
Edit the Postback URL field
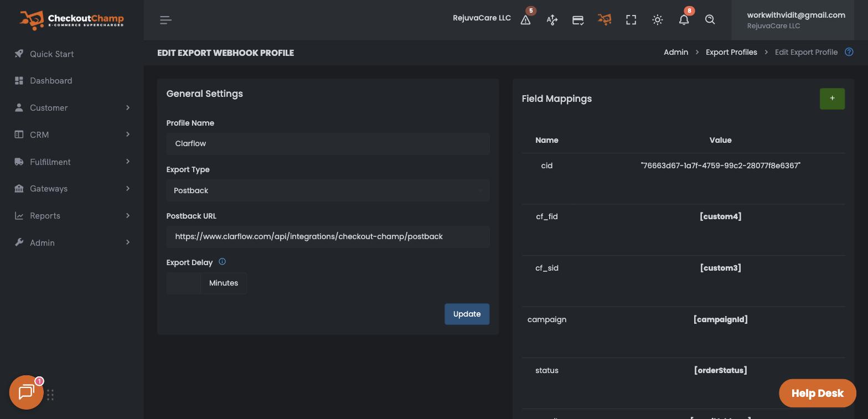point(328,236)
